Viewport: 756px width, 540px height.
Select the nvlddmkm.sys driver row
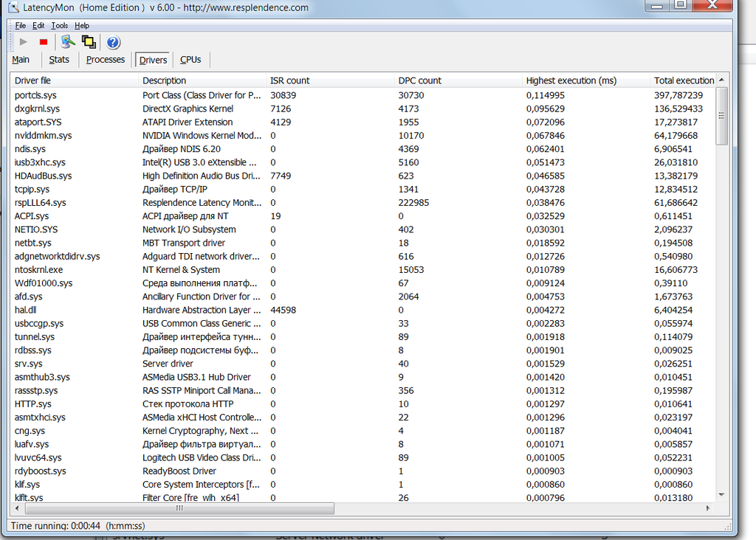coord(363,136)
